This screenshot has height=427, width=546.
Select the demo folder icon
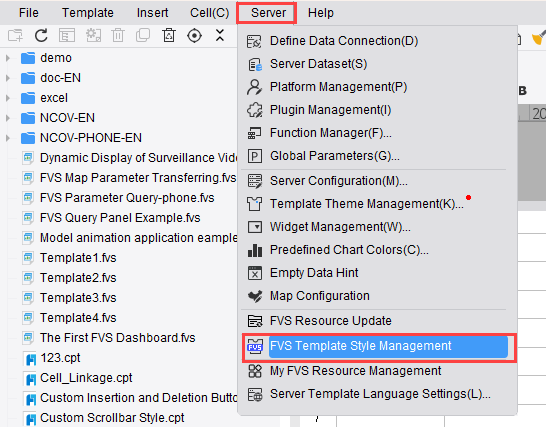coord(28,58)
